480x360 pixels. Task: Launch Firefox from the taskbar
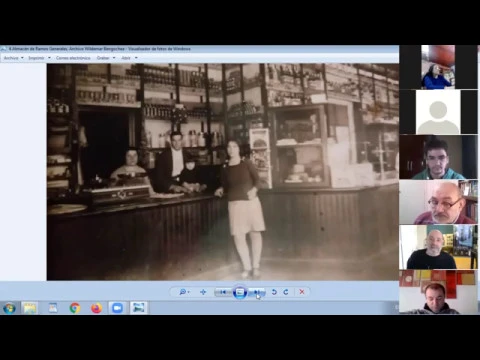coord(96,308)
